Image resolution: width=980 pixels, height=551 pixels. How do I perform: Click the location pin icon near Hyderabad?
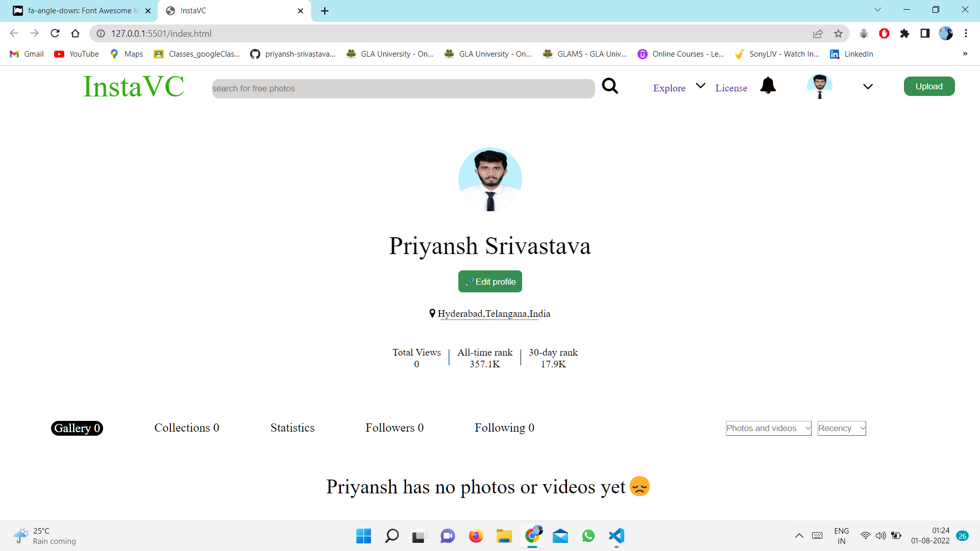(432, 313)
